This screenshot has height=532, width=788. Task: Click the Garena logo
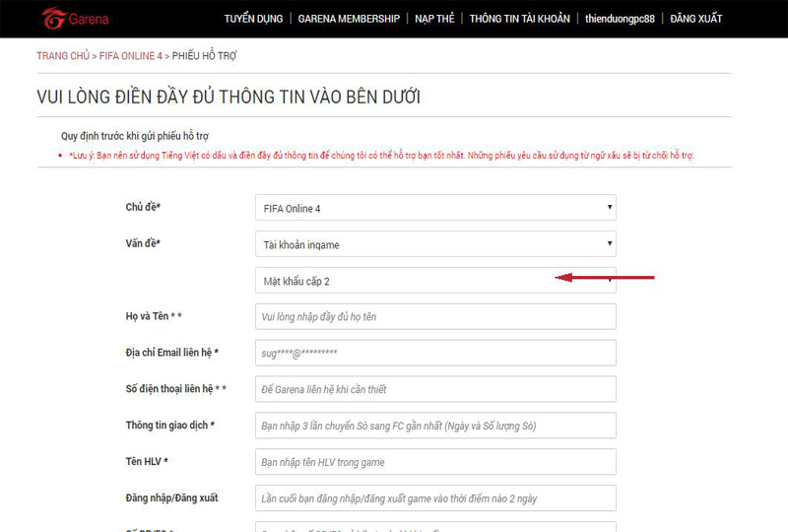(x=76, y=19)
